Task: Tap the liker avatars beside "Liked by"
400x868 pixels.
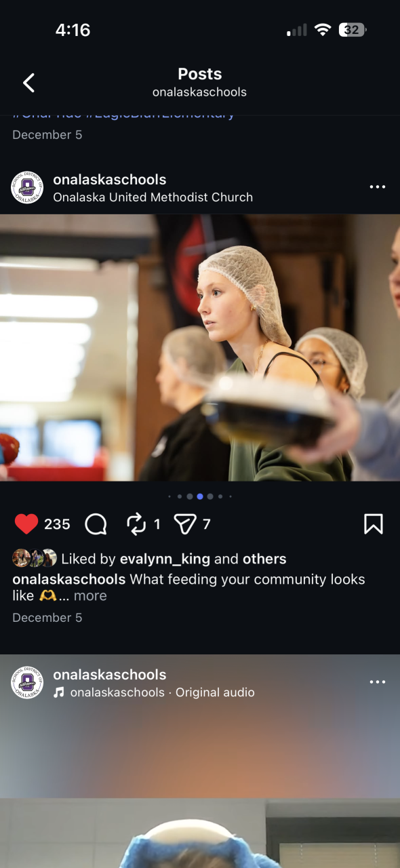Action: tap(35, 558)
